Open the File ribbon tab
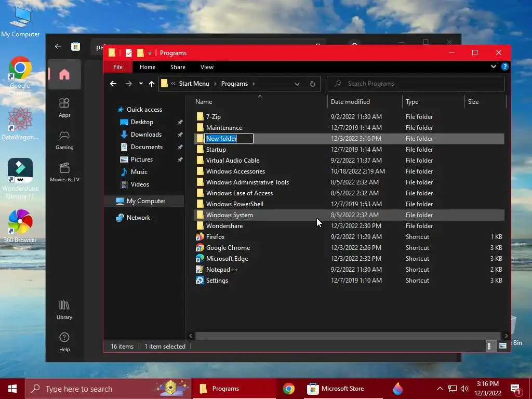 click(x=118, y=67)
